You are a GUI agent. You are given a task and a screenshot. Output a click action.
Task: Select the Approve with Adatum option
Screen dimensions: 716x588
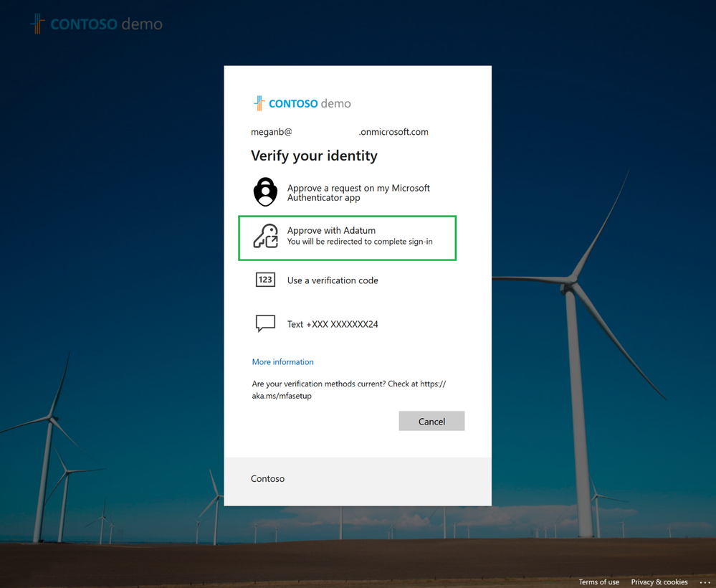pos(347,236)
